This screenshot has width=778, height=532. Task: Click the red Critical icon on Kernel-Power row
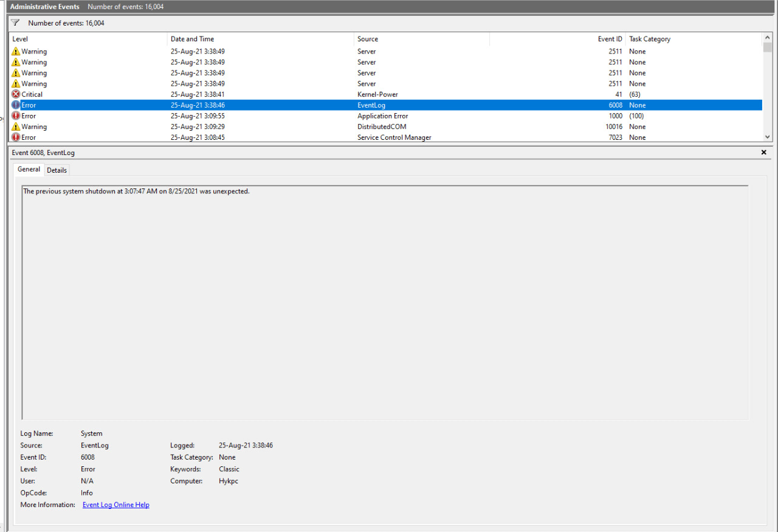[16, 94]
